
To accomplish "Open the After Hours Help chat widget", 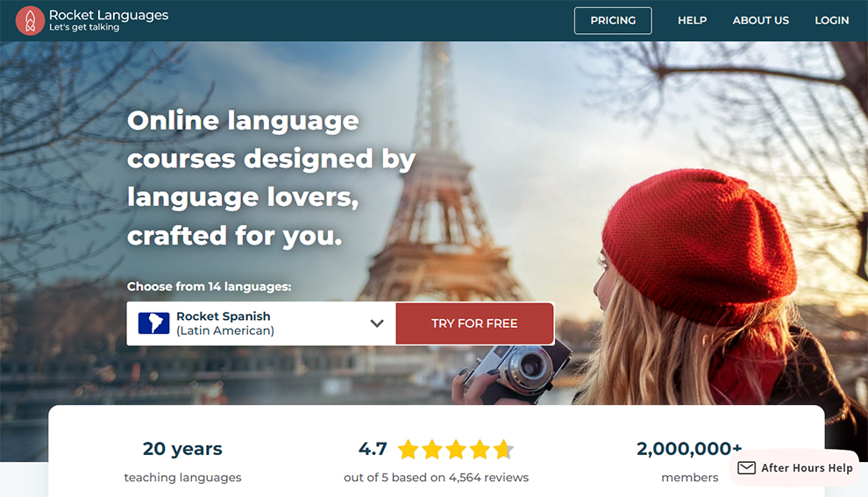I will tap(794, 468).
